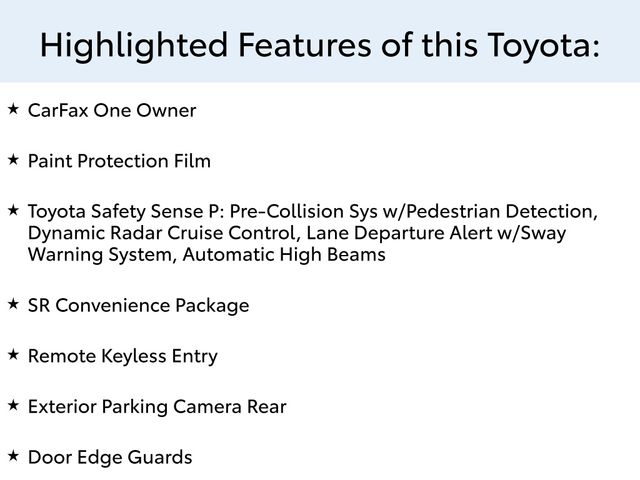Click the Lane Departure Alert w/Sway text

pos(436,233)
